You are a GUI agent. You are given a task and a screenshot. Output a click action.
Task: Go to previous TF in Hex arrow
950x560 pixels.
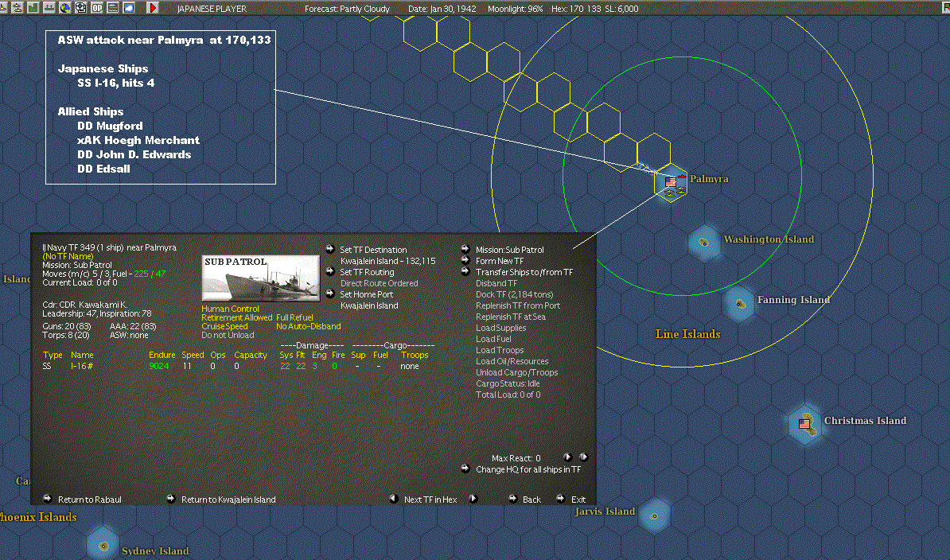point(393,499)
